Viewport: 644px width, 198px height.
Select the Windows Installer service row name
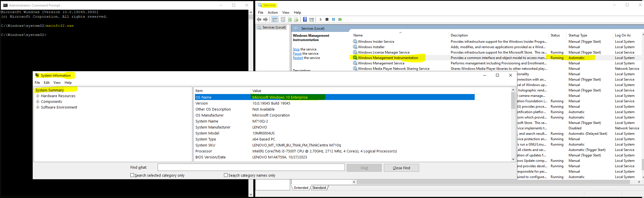pyautogui.click(x=371, y=47)
